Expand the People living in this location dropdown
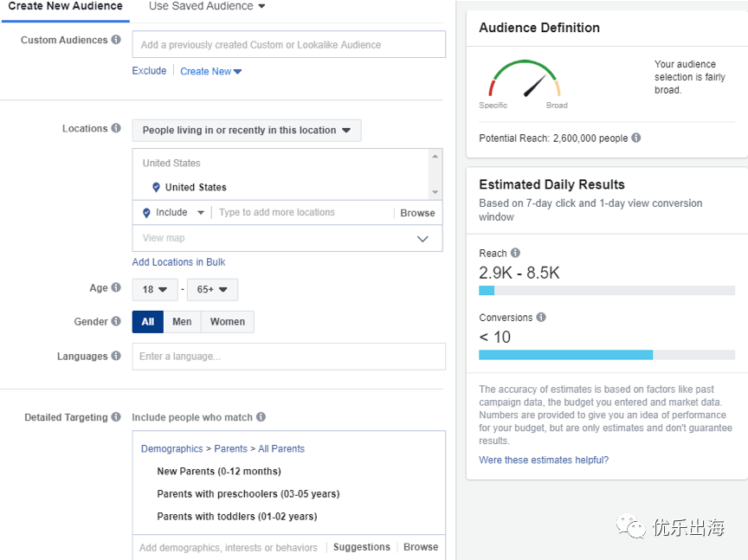The width and height of the screenshot is (748, 560). pos(247,131)
